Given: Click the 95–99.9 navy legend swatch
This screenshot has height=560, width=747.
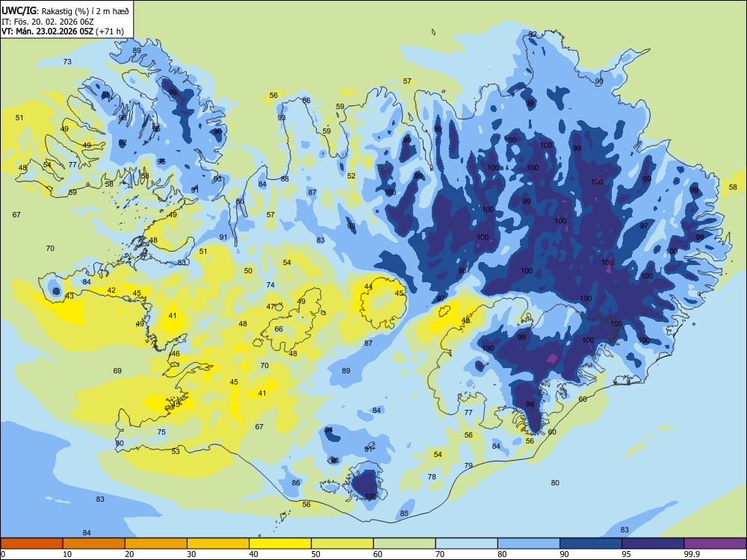Looking at the screenshot, I should click(x=653, y=544).
